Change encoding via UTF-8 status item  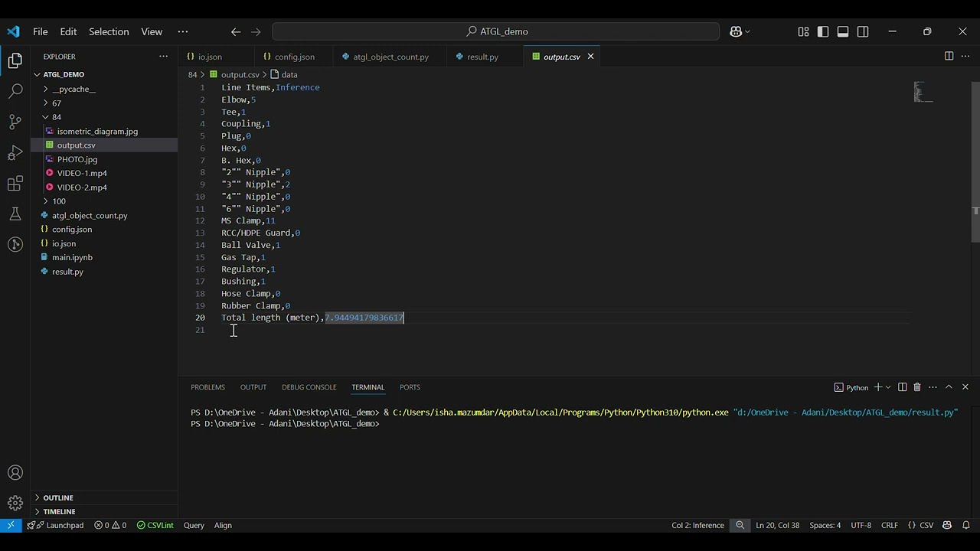tap(861, 525)
